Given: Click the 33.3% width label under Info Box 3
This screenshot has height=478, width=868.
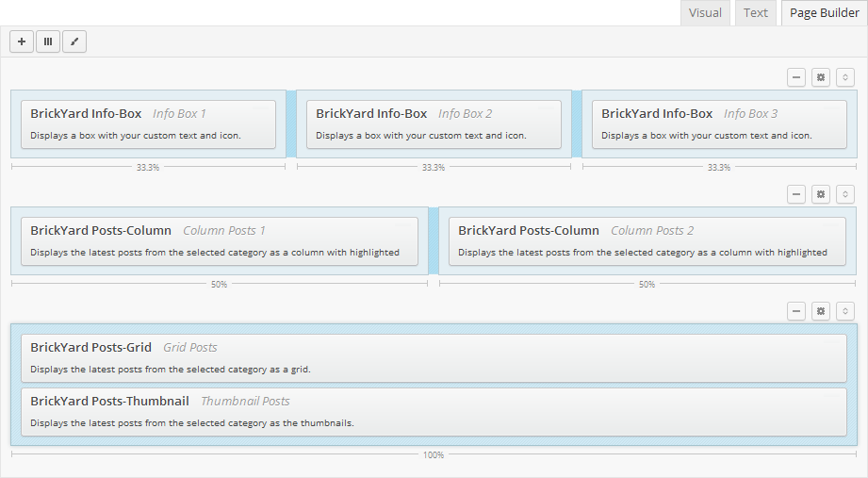Looking at the screenshot, I should point(719,167).
